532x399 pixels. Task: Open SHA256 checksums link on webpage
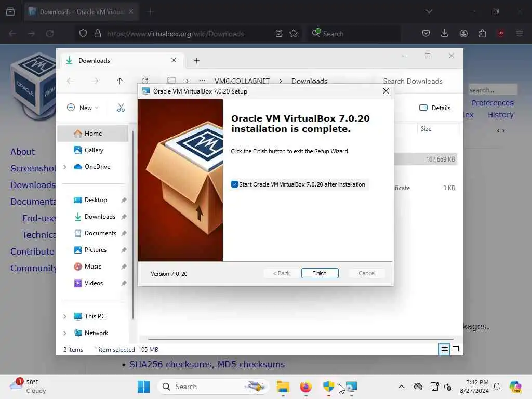pos(171,364)
